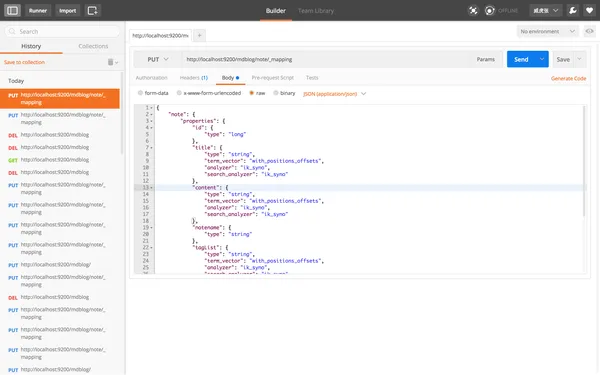This screenshot has height=375, width=600.
Task: Open the Authorization tab
Action: [152, 78]
